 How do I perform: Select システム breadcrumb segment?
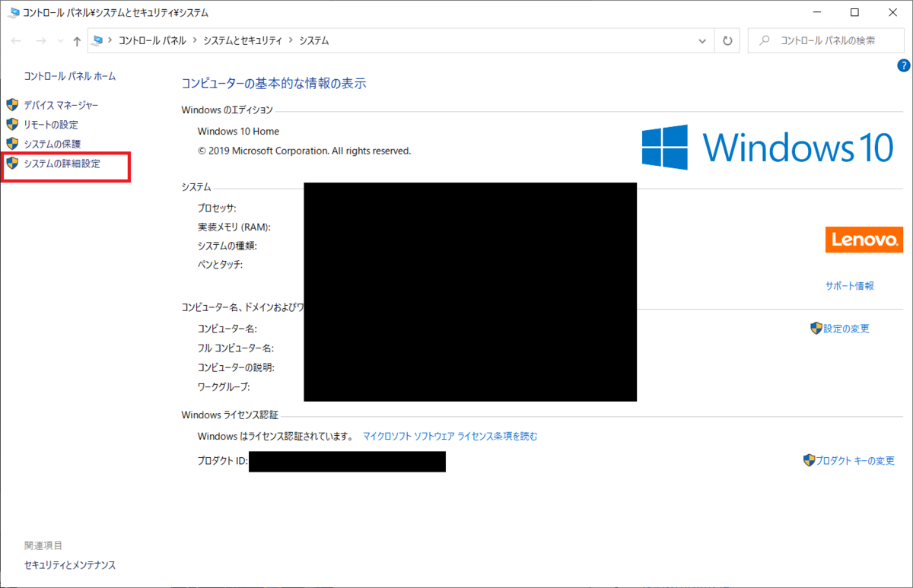[314, 40]
